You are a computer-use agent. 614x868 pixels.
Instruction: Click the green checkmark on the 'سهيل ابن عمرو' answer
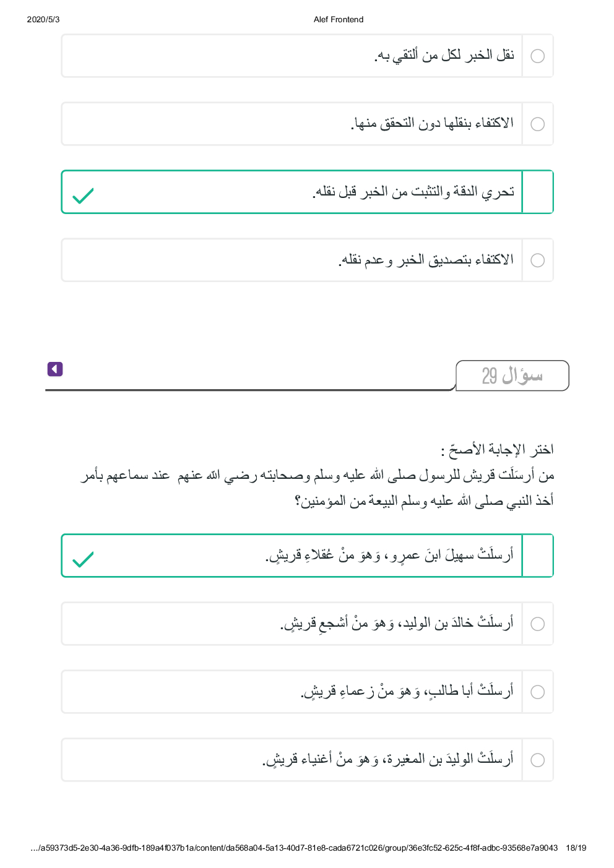click(x=83, y=559)
